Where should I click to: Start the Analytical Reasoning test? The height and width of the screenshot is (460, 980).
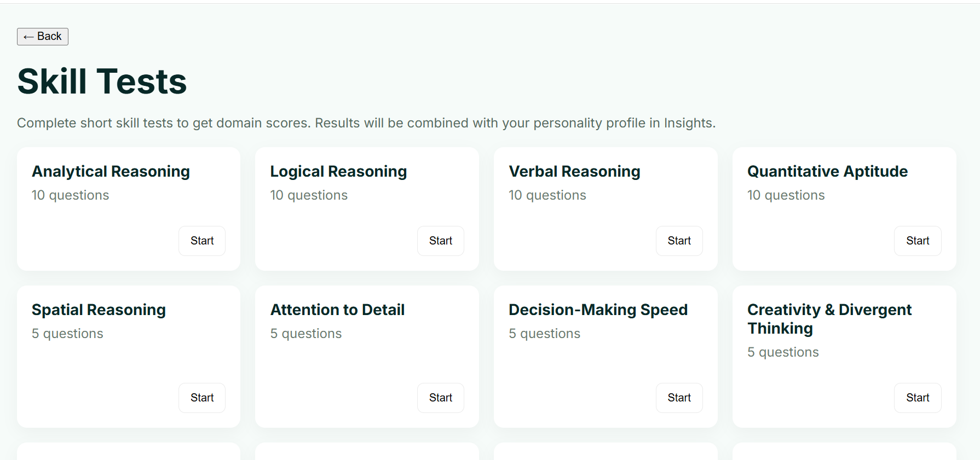[x=201, y=241]
